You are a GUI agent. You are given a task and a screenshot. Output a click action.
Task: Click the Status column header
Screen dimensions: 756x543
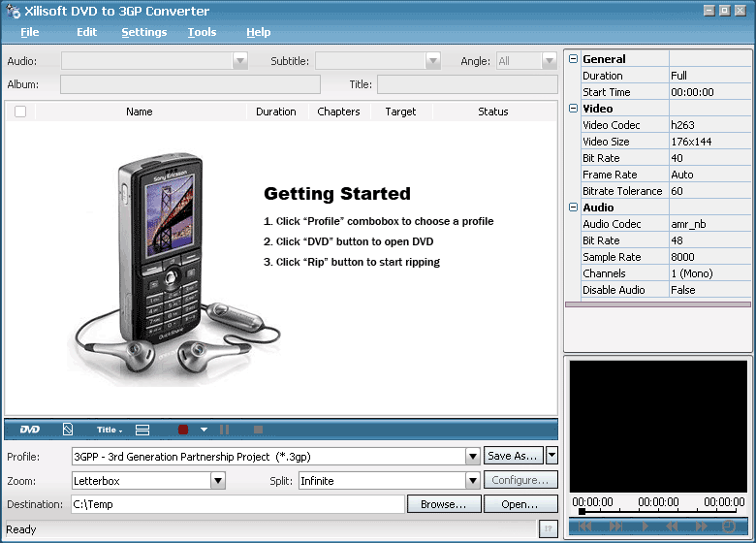(x=492, y=112)
